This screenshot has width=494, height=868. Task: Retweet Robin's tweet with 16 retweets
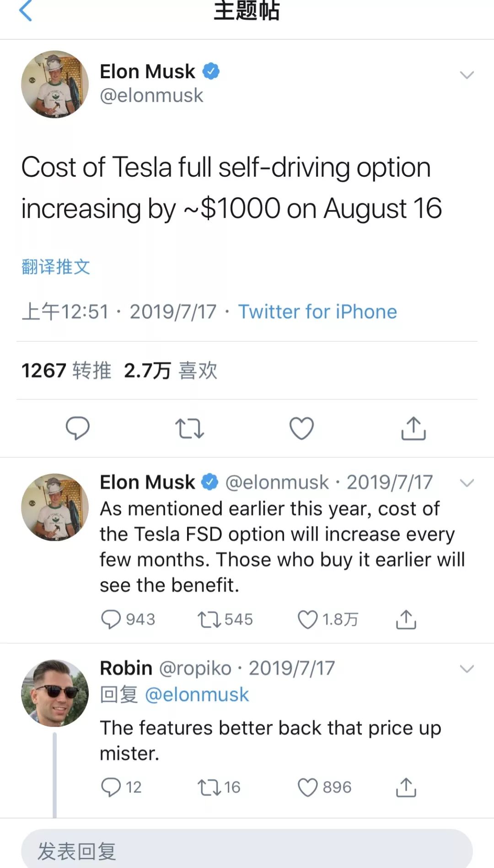click(x=209, y=787)
